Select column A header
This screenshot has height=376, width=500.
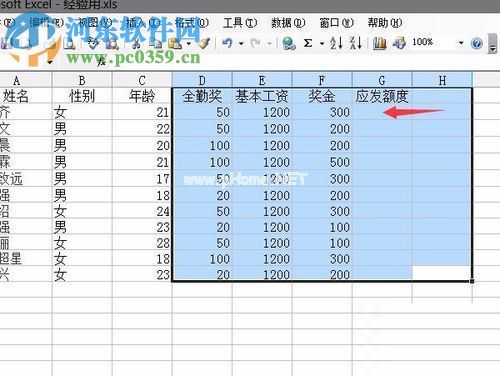point(26,80)
